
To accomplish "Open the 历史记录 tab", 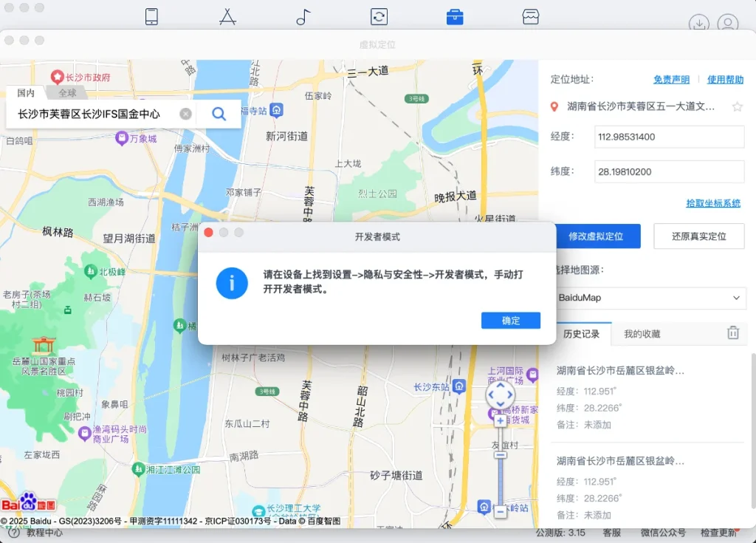I will click(582, 334).
